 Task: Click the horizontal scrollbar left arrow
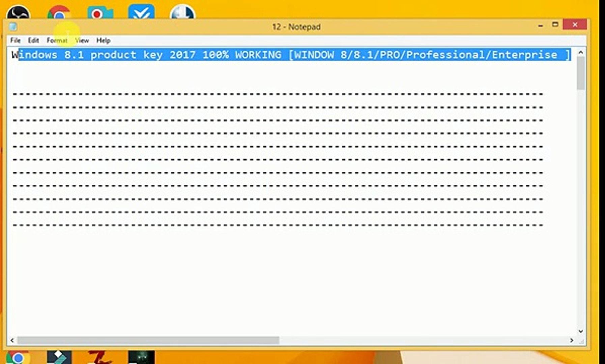click(x=12, y=340)
